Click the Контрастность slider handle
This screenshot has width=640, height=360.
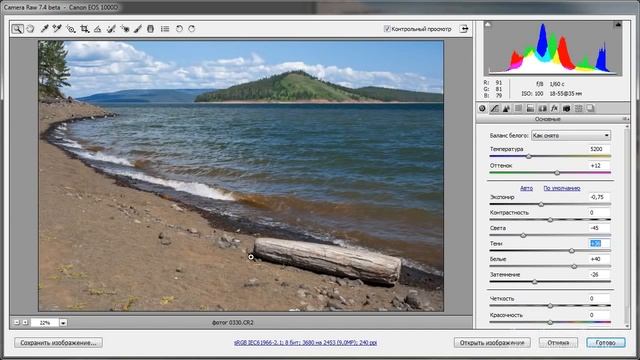(550, 220)
